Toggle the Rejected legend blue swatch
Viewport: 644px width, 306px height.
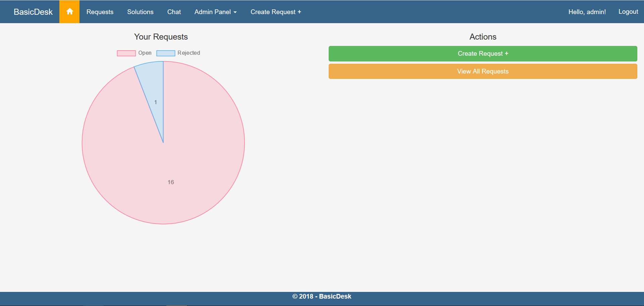(166, 53)
